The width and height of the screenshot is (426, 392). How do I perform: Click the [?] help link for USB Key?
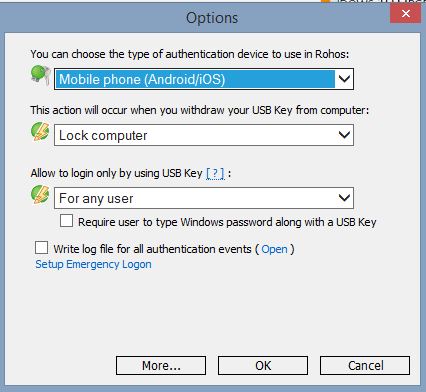tap(215, 173)
